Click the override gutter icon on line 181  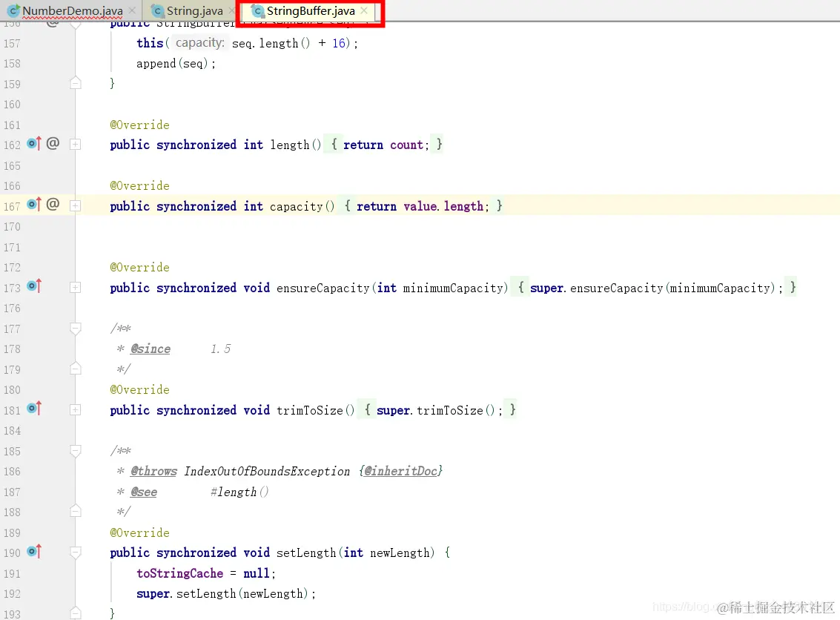(x=34, y=409)
